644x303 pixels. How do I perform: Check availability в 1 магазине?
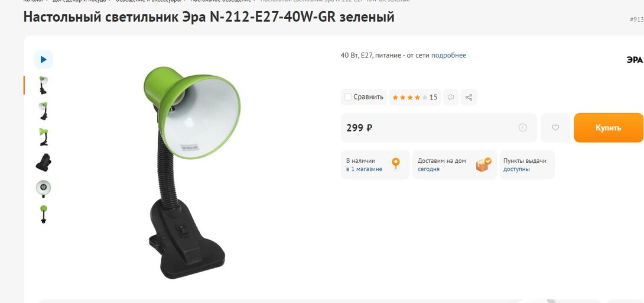click(x=365, y=169)
